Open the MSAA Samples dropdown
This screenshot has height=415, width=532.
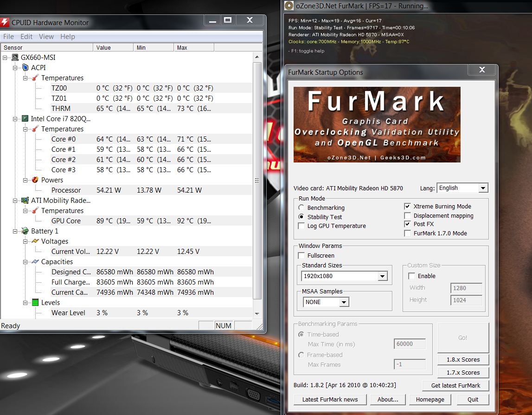344,302
